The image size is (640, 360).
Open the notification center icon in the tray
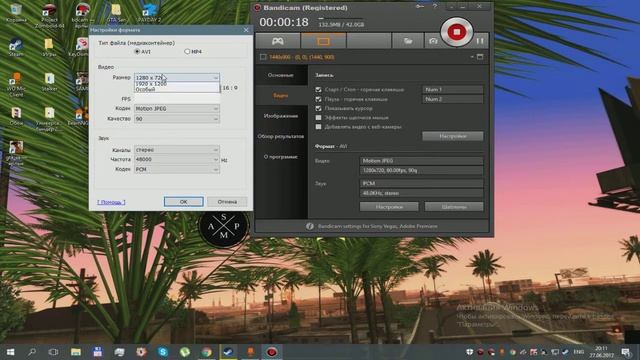626,352
